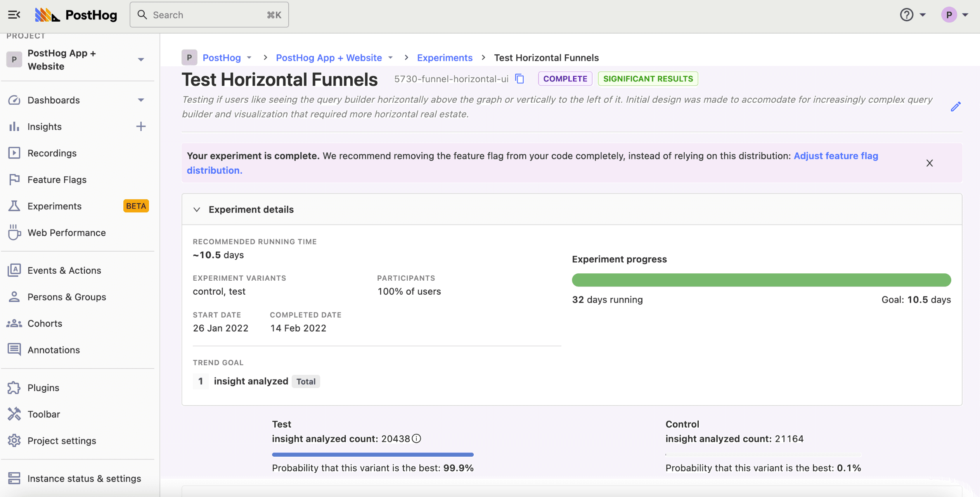Open Instance status & settings
The height and width of the screenshot is (497, 980).
click(x=84, y=478)
